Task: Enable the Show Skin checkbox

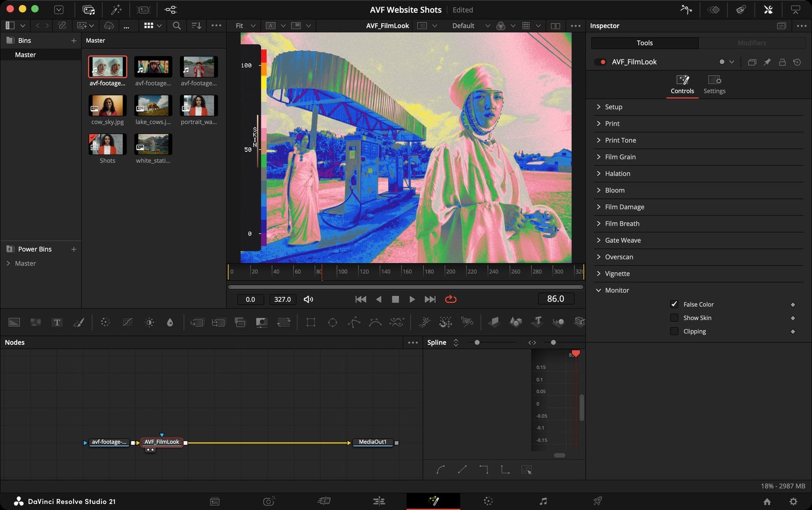Action: pos(674,318)
